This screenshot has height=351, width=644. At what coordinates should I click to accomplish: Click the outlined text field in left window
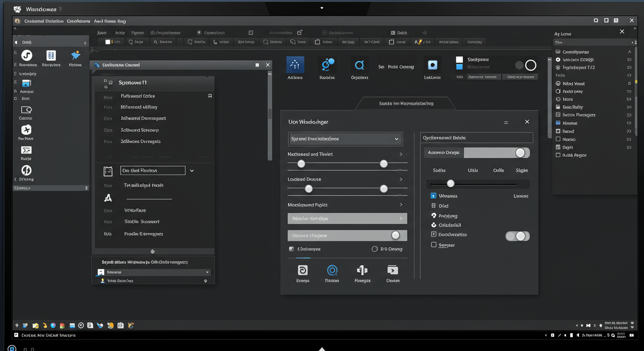pyautogui.click(x=153, y=170)
